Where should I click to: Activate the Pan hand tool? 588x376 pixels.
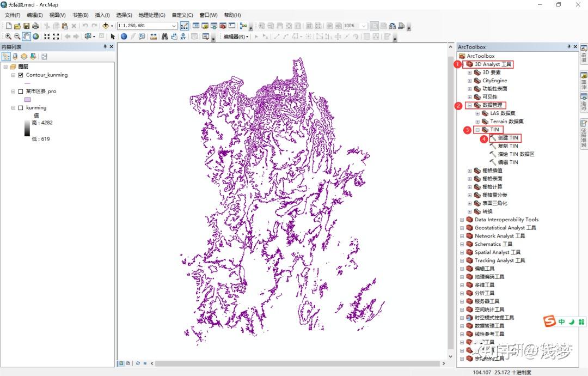pyautogui.click(x=26, y=37)
